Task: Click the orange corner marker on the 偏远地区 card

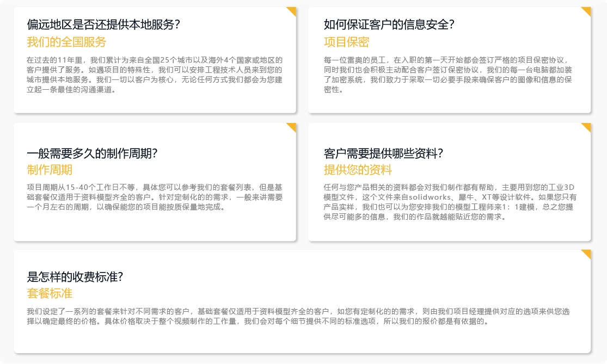Action: point(293,10)
